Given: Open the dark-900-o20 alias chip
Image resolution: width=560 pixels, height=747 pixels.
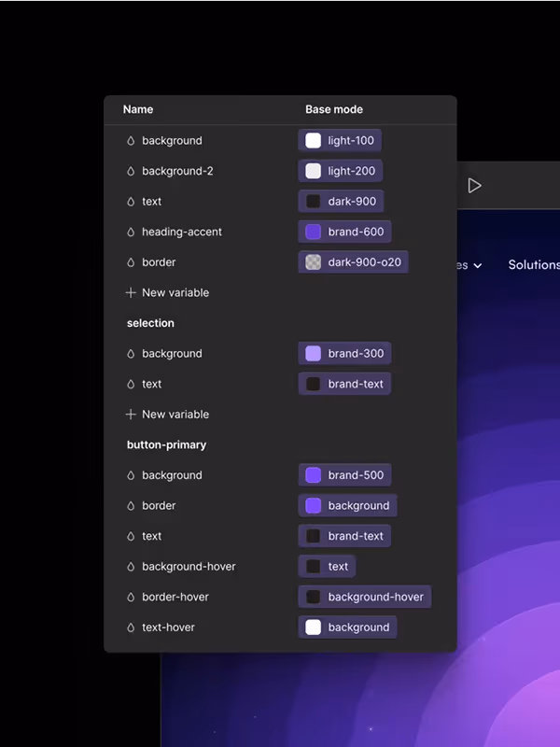Looking at the screenshot, I should pyautogui.click(x=353, y=262).
